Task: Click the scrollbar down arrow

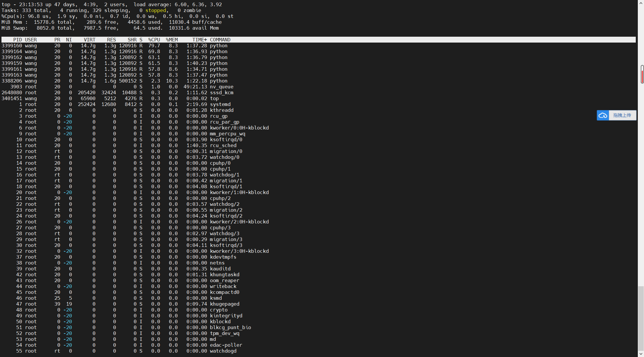Action: pos(641,354)
